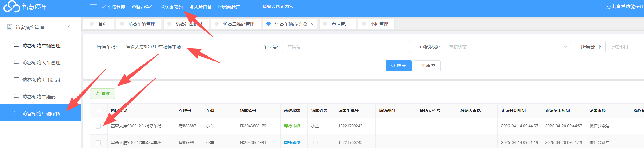Open 路边停车 top menu
Screen dimensions: 644x148
pos(143,7)
